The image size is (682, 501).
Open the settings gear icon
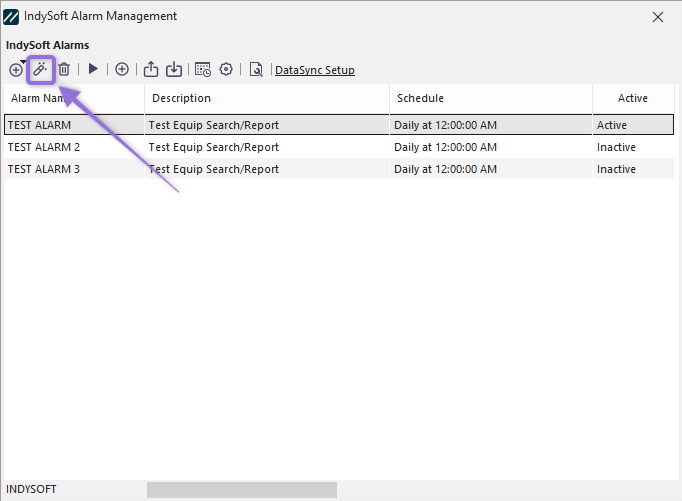pos(226,70)
